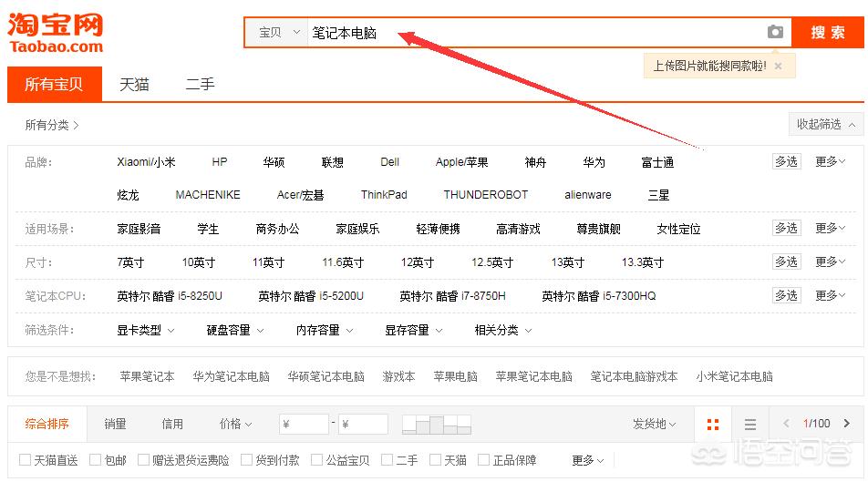The height and width of the screenshot is (482, 868).
Task: Filter by alienware brand
Action: pyautogui.click(x=588, y=195)
